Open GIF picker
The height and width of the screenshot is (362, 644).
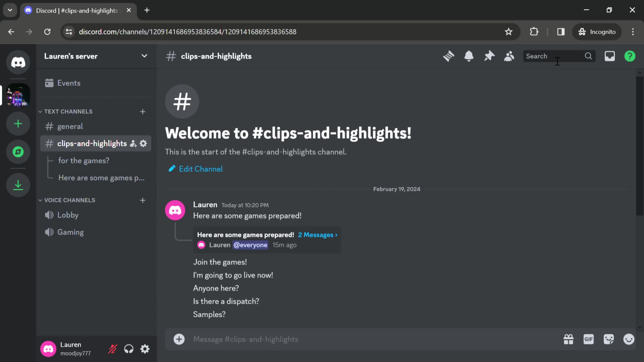coord(588,339)
